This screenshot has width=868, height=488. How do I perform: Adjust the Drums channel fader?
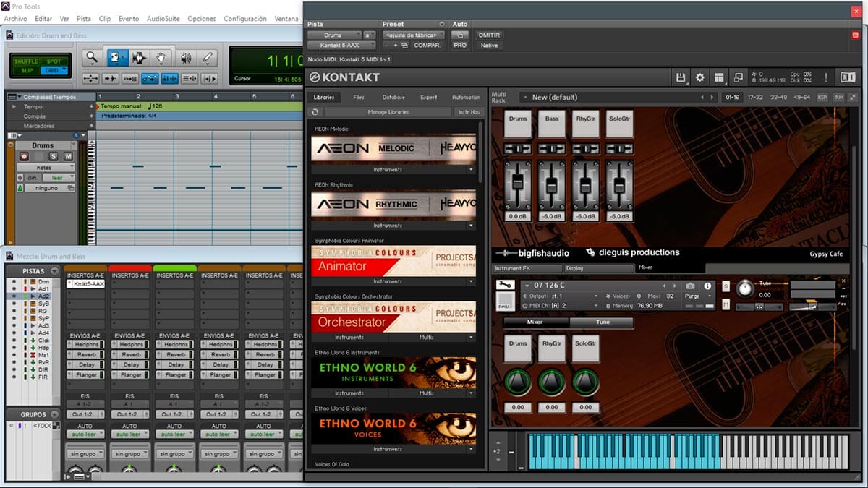(x=517, y=181)
